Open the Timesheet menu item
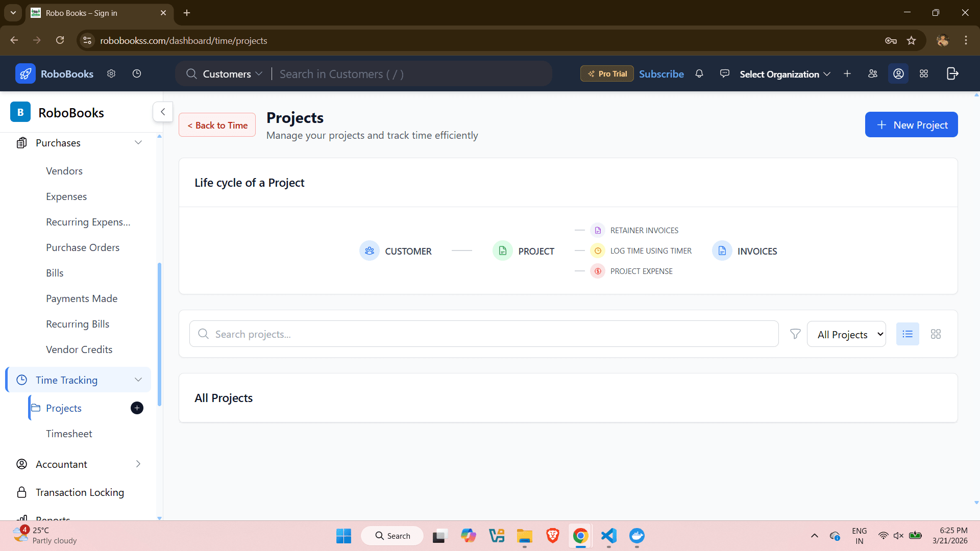Screen dimensions: 980x551 click(x=69, y=433)
